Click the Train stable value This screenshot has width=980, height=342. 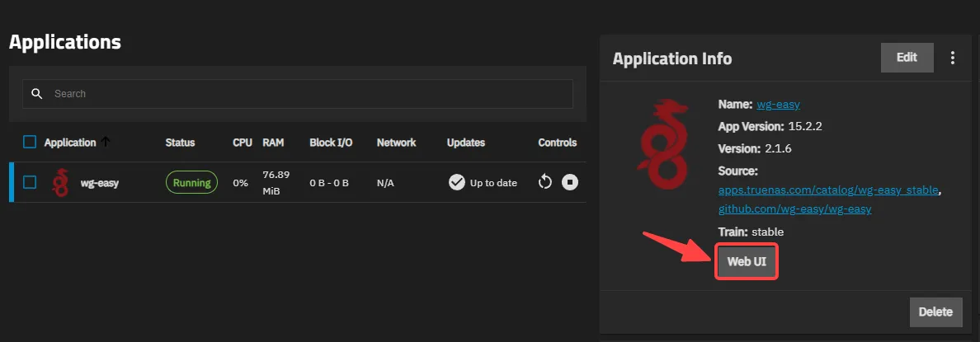click(767, 232)
